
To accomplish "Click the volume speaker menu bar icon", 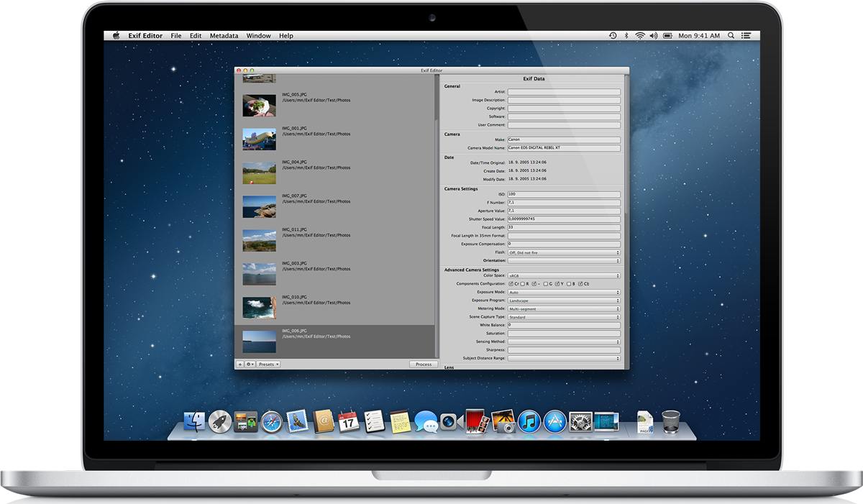I will (x=654, y=35).
